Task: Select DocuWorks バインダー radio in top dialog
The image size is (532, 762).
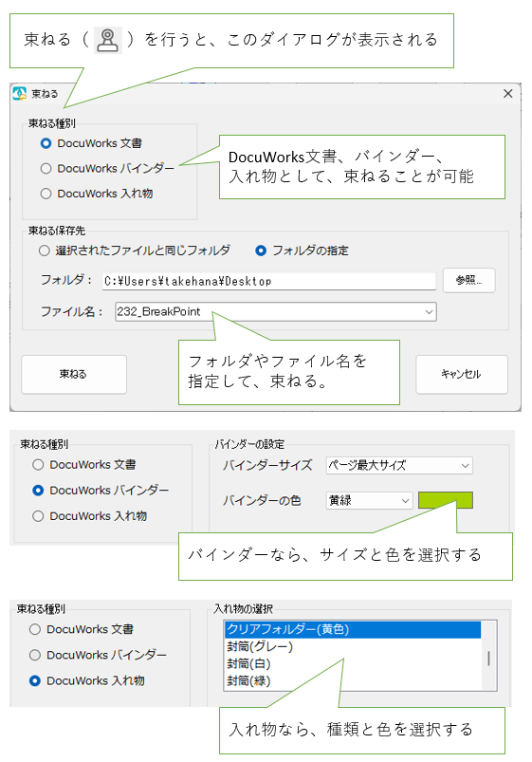Action: (x=46, y=168)
